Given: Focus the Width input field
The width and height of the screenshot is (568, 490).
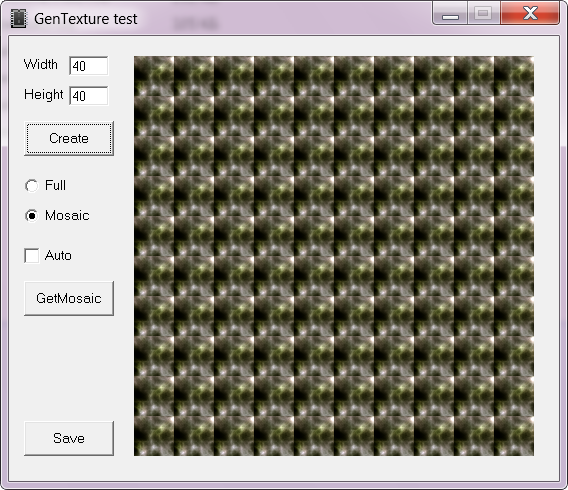Looking at the screenshot, I should [x=89, y=66].
